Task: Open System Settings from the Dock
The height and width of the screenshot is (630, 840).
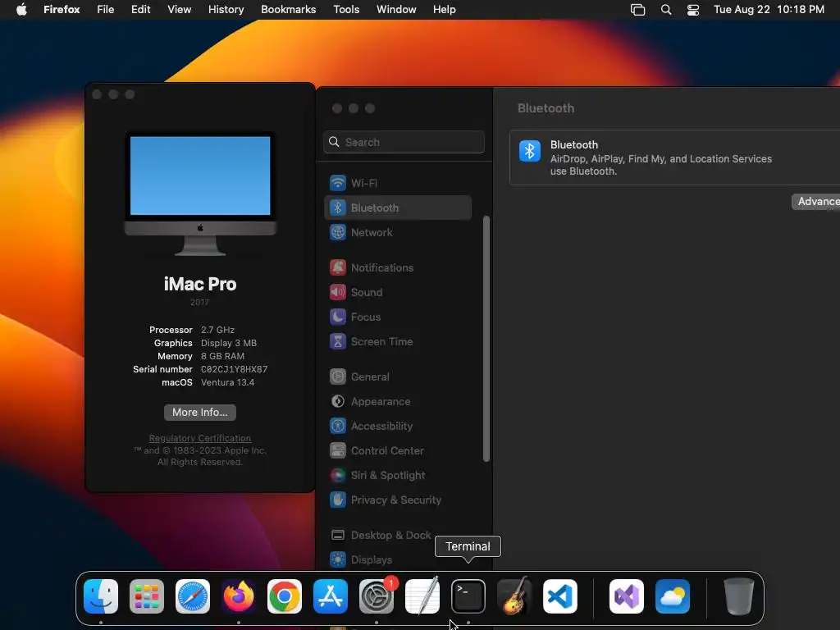Action: (x=377, y=596)
